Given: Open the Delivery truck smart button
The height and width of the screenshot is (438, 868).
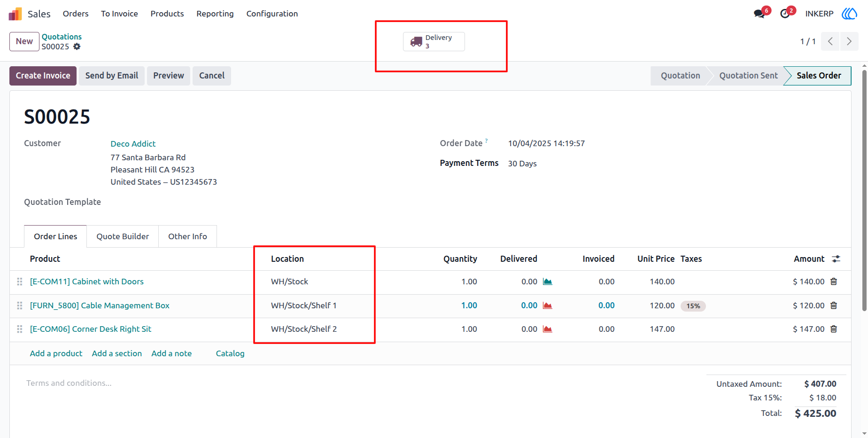Looking at the screenshot, I should pyautogui.click(x=434, y=41).
